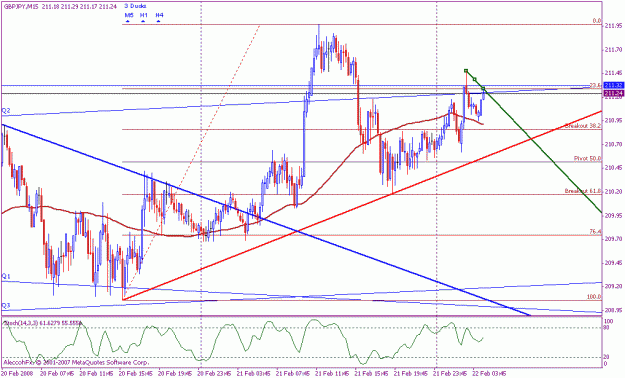Click the Breakout 38.2 Fibonacci label
625x378 pixels.
pyautogui.click(x=583, y=126)
